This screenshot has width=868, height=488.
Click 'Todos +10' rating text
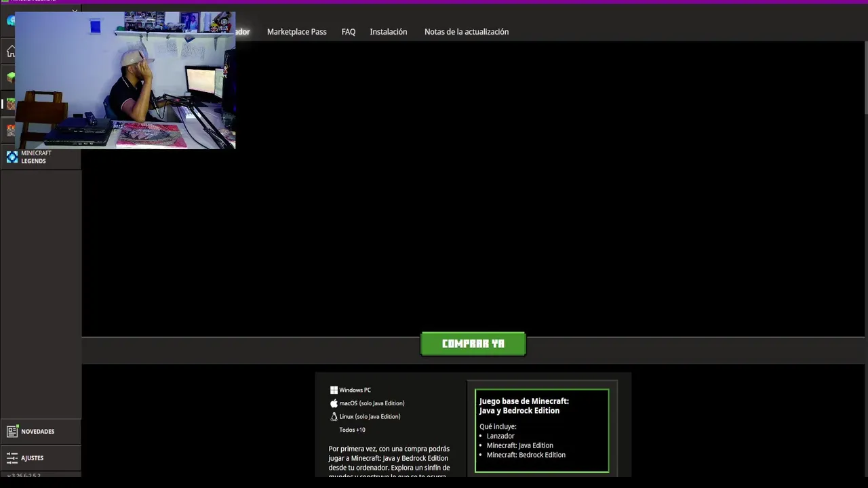(x=352, y=430)
